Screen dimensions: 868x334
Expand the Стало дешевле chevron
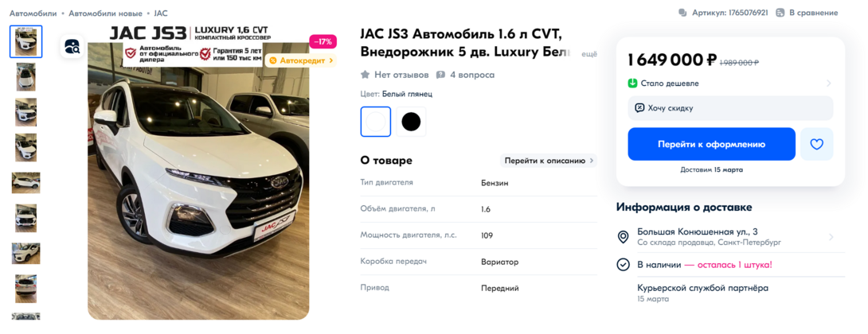(x=829, y=83)
